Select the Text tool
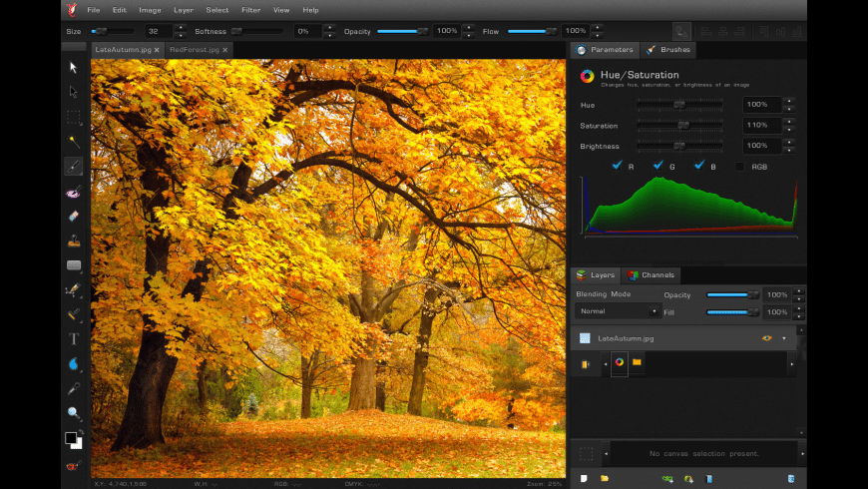 (x=74, y=339)
